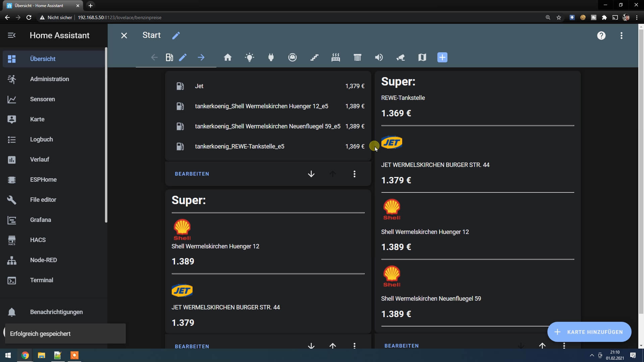Click the Terminal console icon
Screen dimensions: 644x362
[12, 280]
